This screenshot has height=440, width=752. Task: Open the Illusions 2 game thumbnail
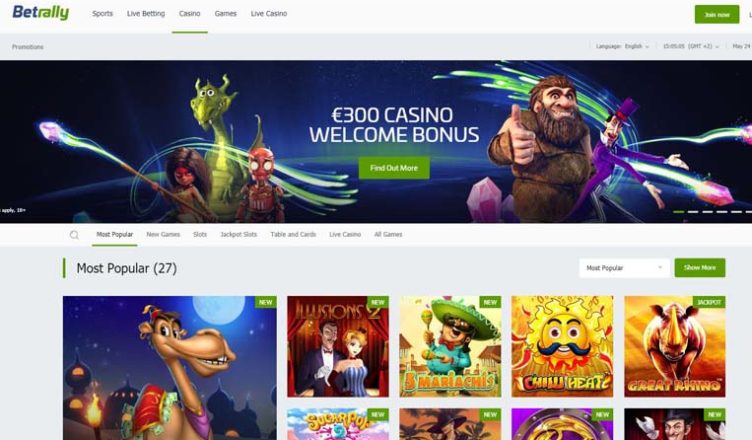click(x=338, y=346)
